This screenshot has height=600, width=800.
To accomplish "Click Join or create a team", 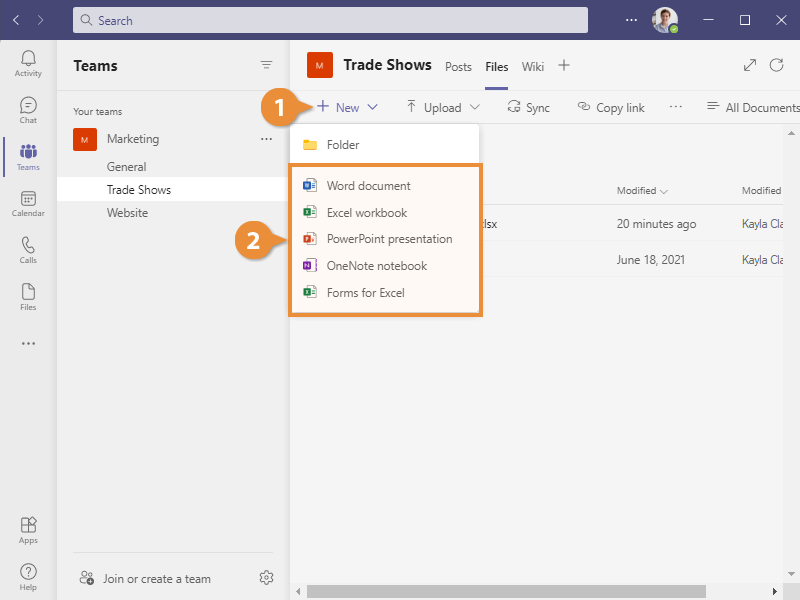I will pos(156,578).
